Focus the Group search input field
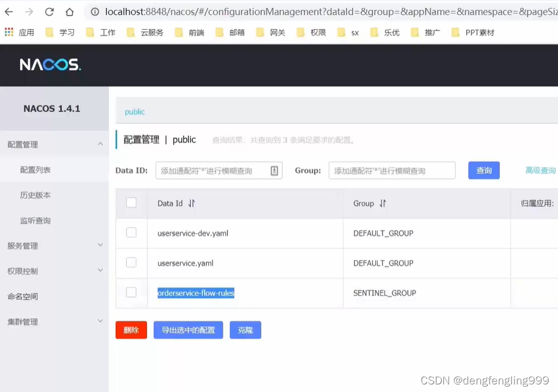This screenshot has height=392, width=558. [392, 171]
